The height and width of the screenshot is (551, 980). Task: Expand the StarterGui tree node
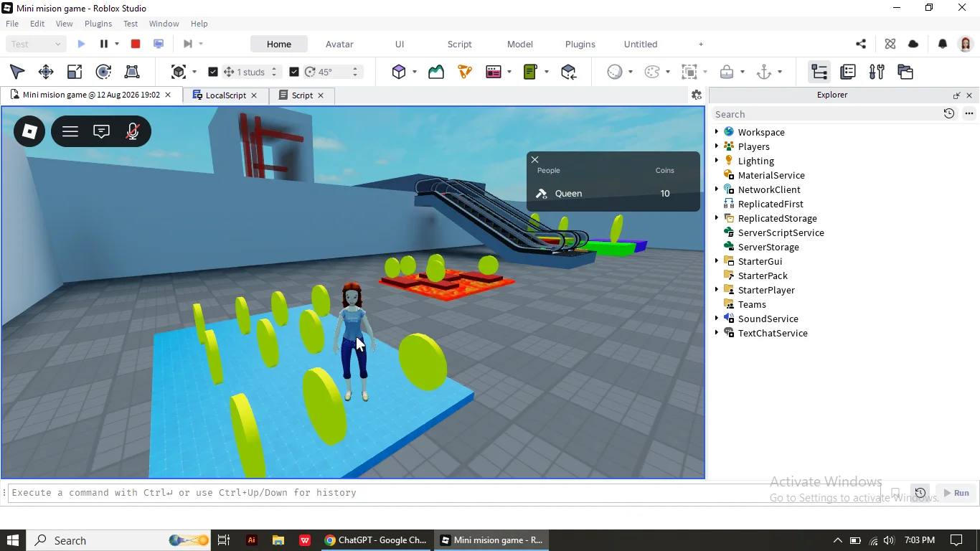pos(717,261)
